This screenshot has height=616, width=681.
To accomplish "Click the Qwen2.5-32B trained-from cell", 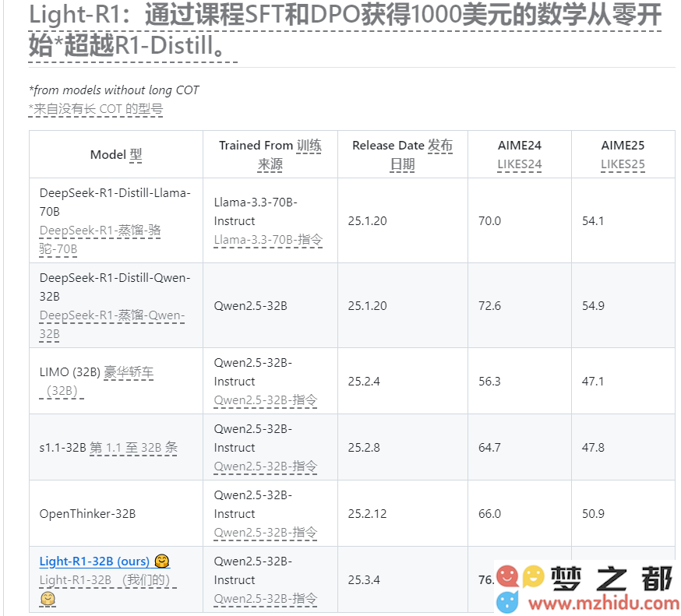I will pos(270,305).
